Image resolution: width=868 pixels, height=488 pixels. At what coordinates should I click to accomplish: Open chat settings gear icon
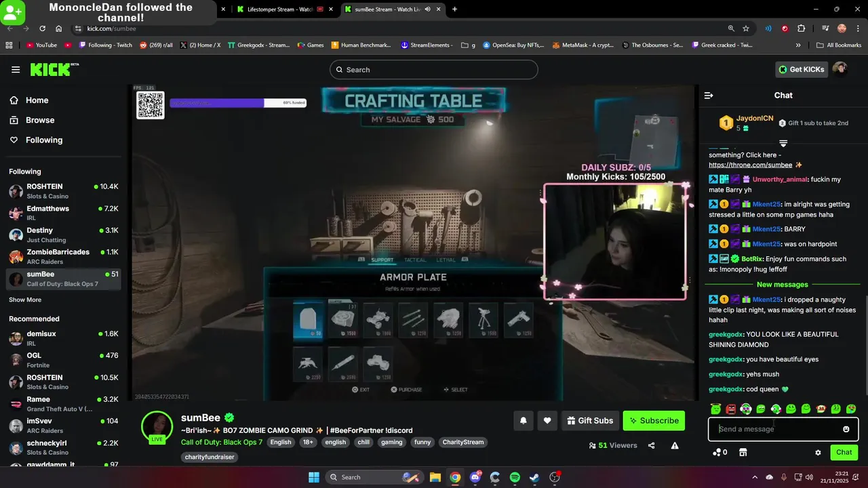[x=818, y=452]
